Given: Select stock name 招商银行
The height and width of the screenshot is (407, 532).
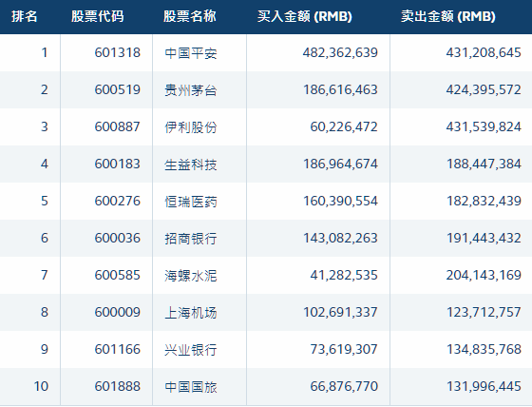Looking at the screenshot, I should (x=191, y=239).
